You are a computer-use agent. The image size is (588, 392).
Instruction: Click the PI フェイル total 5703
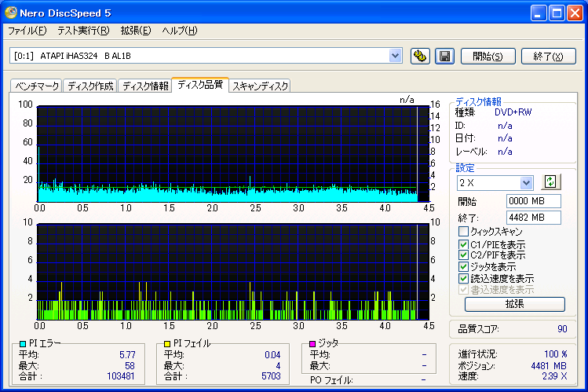pyautogui.click(x=271, y=376)
